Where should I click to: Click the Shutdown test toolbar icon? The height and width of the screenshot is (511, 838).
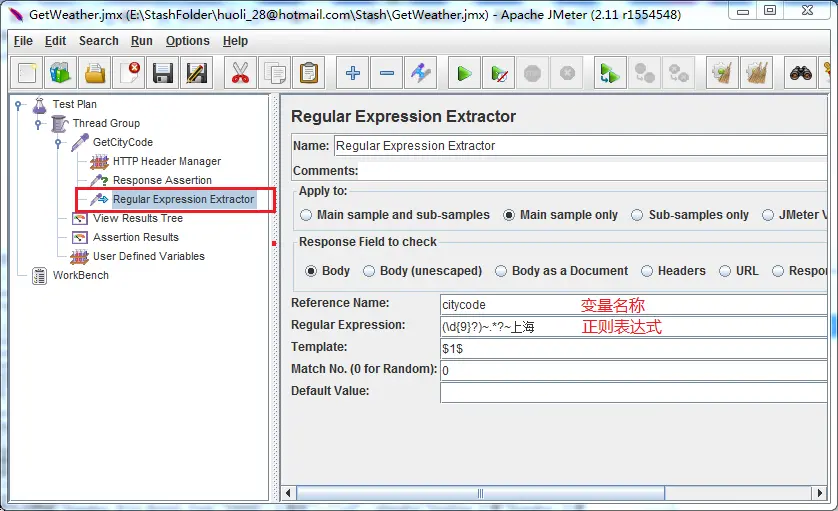[x=567, y=73]
